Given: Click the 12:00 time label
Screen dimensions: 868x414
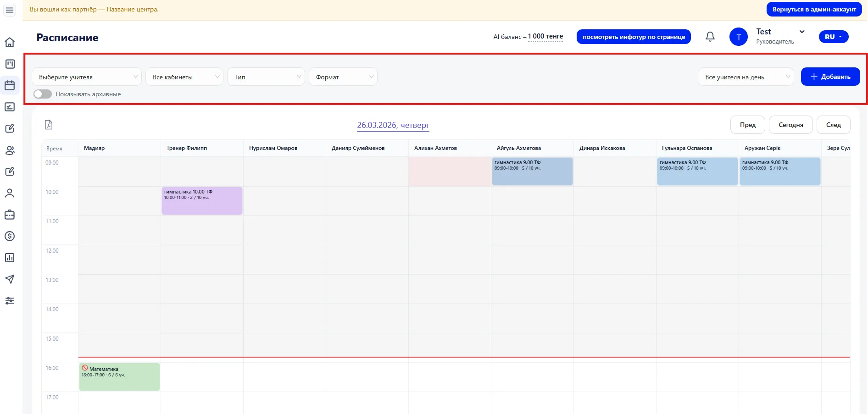Looking at the screenshot, I should (x=52, y=251).
